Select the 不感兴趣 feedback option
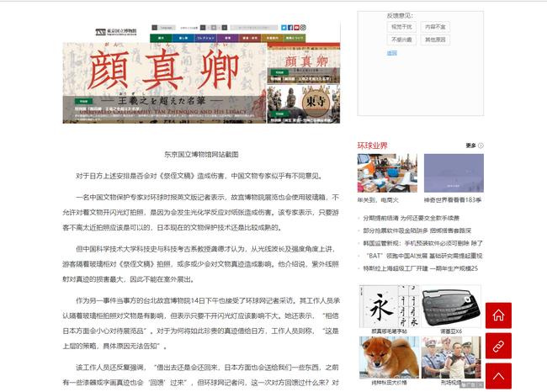Screen dimensions: 547x392 [401, 40]
